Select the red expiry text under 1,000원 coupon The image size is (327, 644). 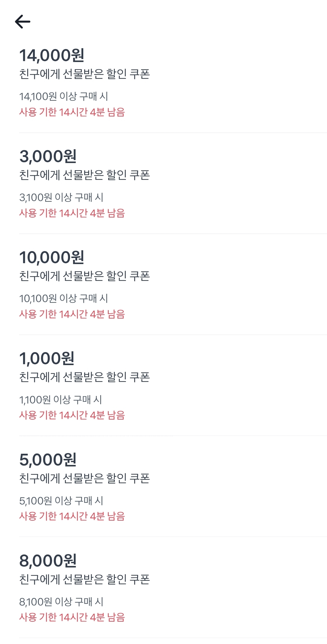tap(72, 415)
